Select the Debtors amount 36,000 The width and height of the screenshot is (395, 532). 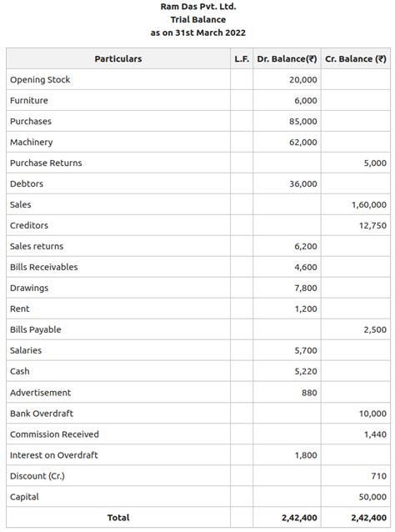pos(303,184)
